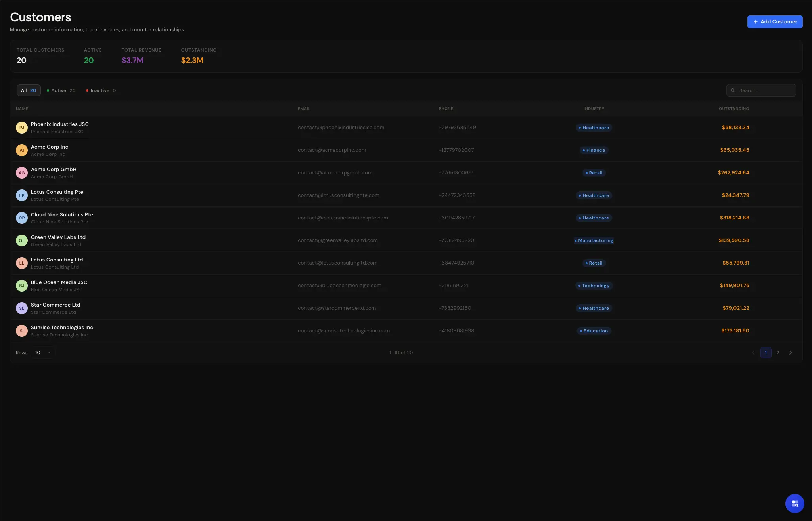Click the GL avatar for Green Valley Labs

click(22, 240)
